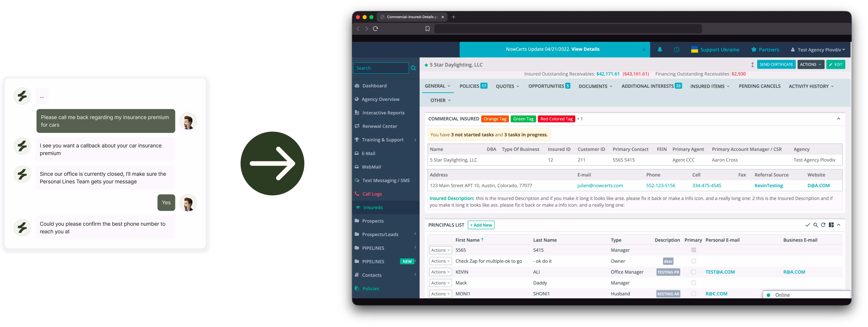Image resolution: width=868 pixels, height=327 pixels.
Task: Toggle Primary checkbox for Mack row
Action: click(693, 283)
